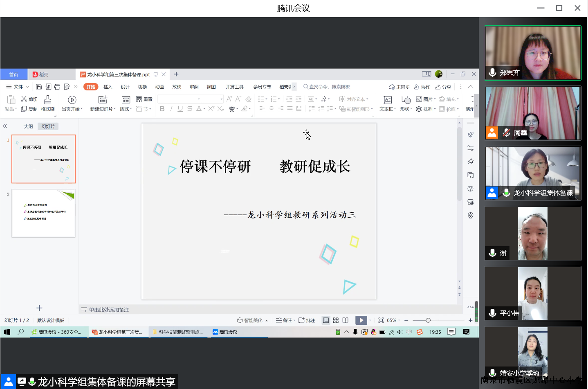Click the fit-to-window icon beside 65%
The width and height of the screenshot is (588, 389).
[381, 320]
